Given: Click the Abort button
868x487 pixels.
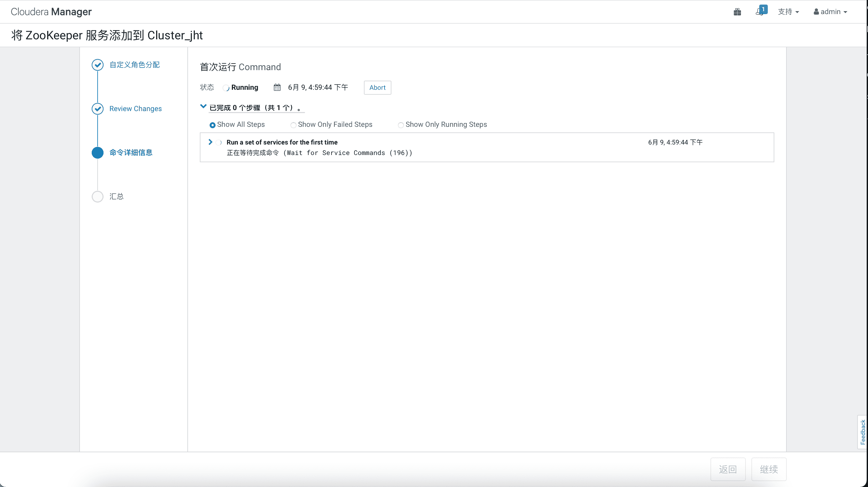Looking at the screenshot, I should coord(377,88).
